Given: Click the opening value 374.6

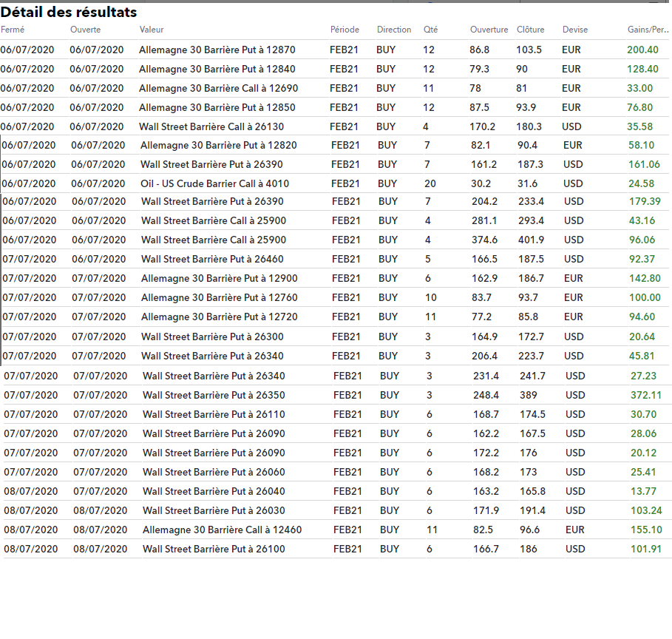Looking at the screenshot, I should coord(484,240).
